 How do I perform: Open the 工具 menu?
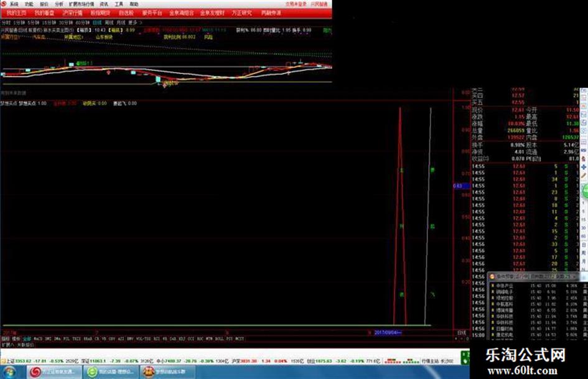pyautogui.click(x=119, y=4)
